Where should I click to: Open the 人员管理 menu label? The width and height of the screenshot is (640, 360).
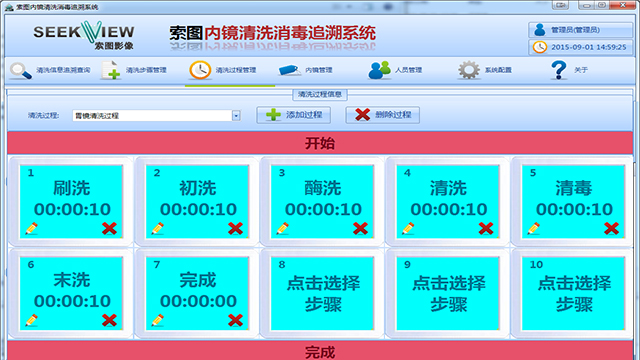(409, 70)
